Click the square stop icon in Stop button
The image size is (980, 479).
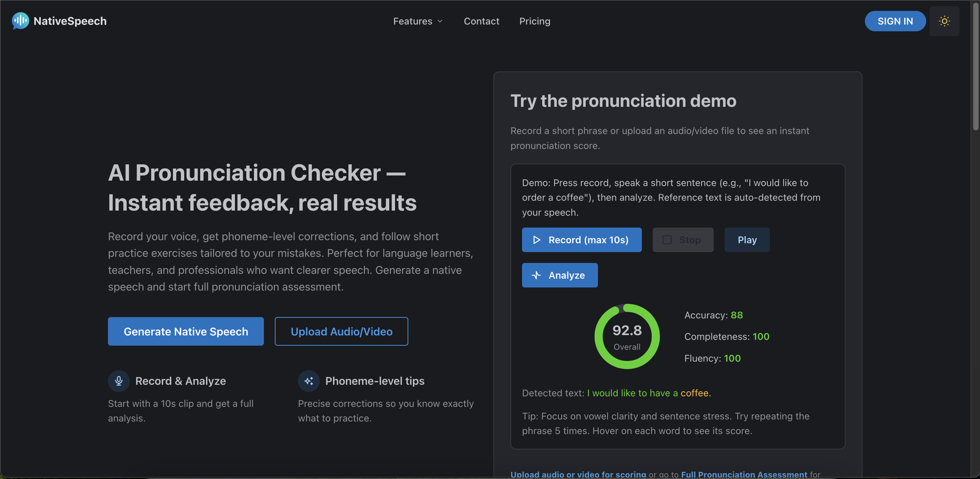point(667,240)
